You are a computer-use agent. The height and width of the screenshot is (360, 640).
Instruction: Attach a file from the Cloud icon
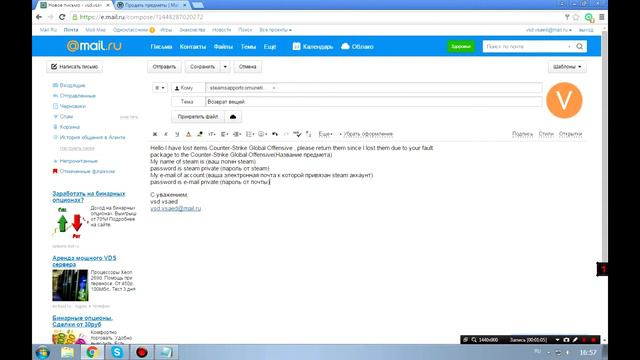[x=233, y=117]
